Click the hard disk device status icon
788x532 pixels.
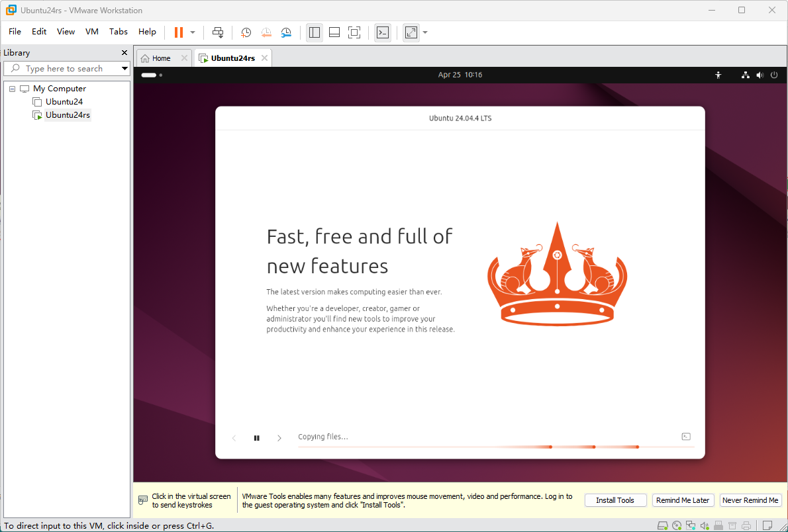tap(663, 525)
